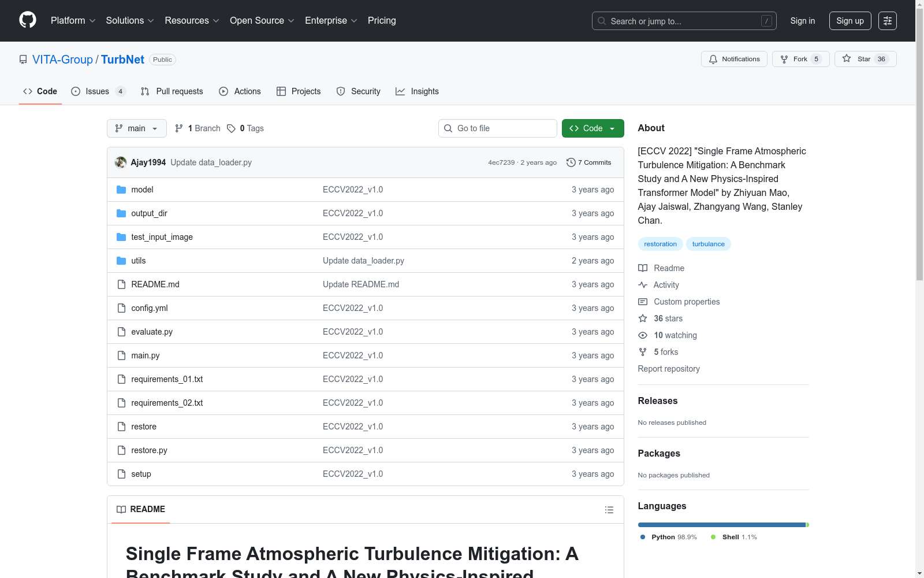Open the model folder icon
The width and height of the screenshot is (924, 578).
(x=121, y=190)
